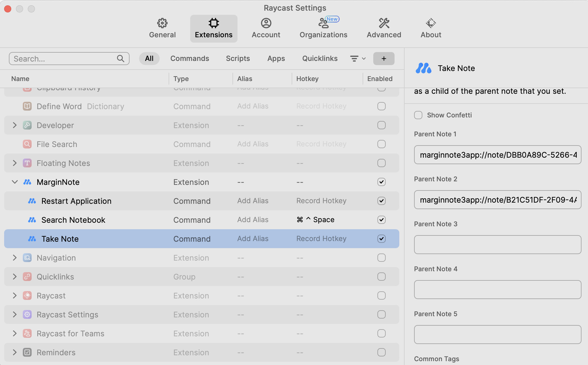Disable the MarginNote extension
Screen dimensions: 588x365
[381, 182]
